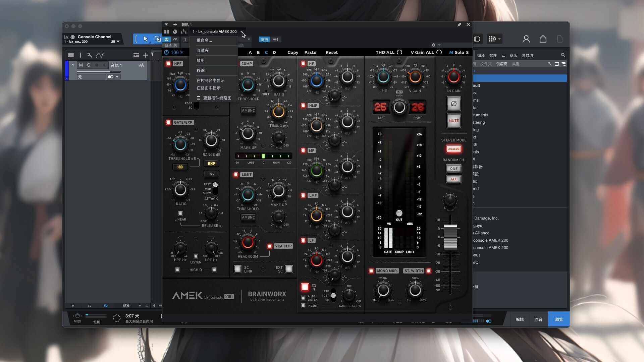Screen dimensions: 644x362
Task: Collapse the plugin window triangle arrow
Action: [166, 24]
